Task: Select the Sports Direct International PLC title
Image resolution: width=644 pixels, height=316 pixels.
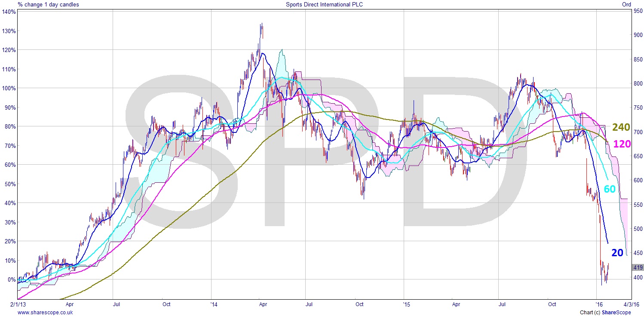Action: point(322,4)
